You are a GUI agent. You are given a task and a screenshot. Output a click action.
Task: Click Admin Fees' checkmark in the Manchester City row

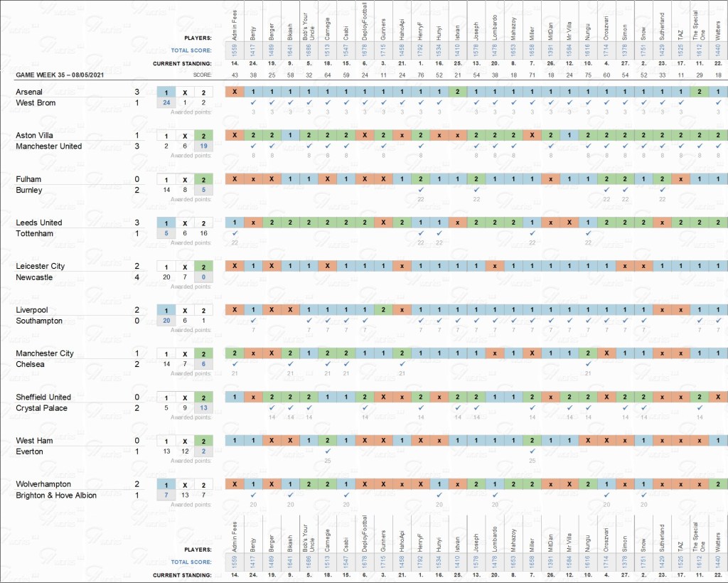235,363
